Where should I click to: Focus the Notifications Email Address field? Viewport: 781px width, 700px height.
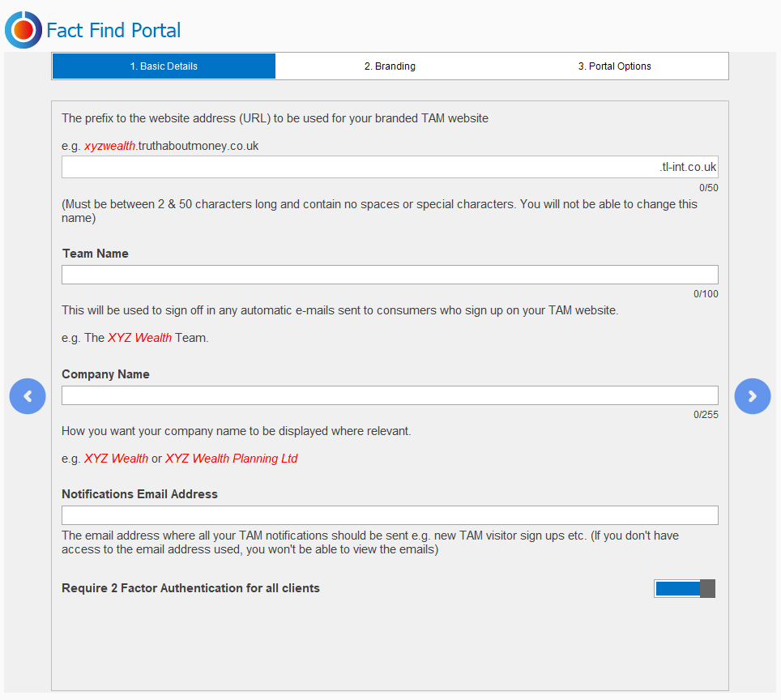[390, 515]
